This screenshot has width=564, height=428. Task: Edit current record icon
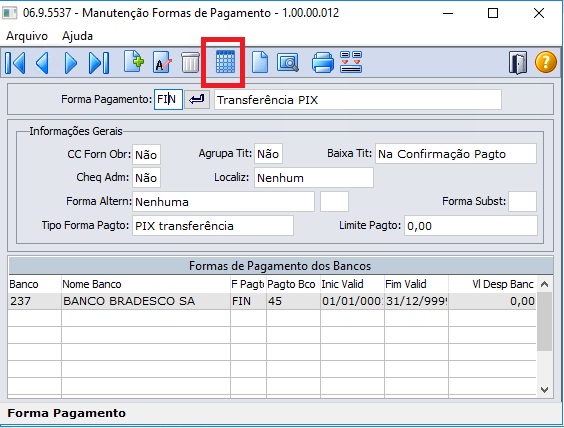[162, 63]
